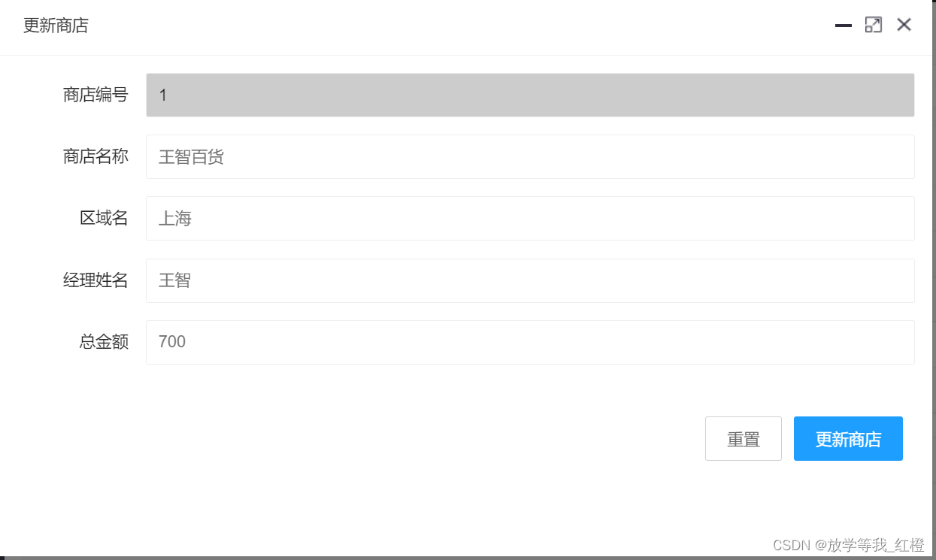
Task: Minimize the 更新商店 dialog
Action: [x=844, y=26]
